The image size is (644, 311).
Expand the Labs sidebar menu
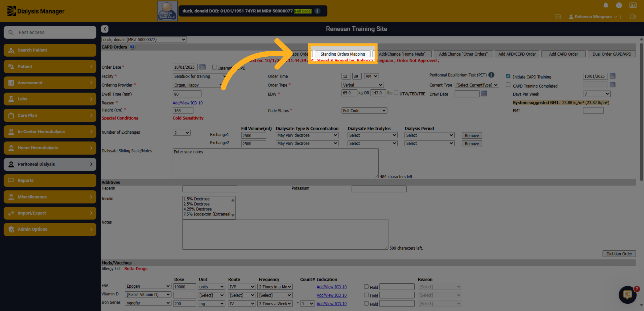tap(50, 99)
